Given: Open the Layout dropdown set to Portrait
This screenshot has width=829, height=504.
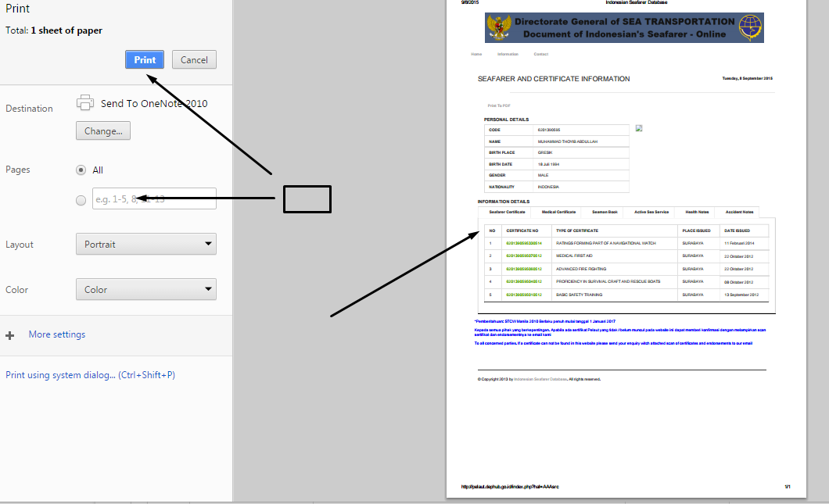Looking at the screenshot, I should click(145, 243).
